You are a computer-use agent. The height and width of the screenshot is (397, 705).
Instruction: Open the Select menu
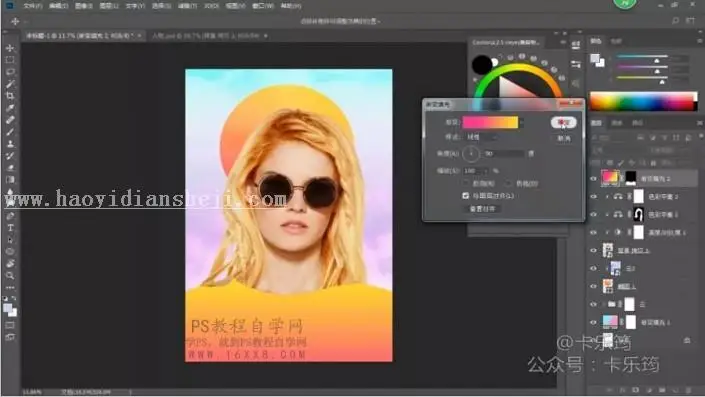tap(161, 6)
